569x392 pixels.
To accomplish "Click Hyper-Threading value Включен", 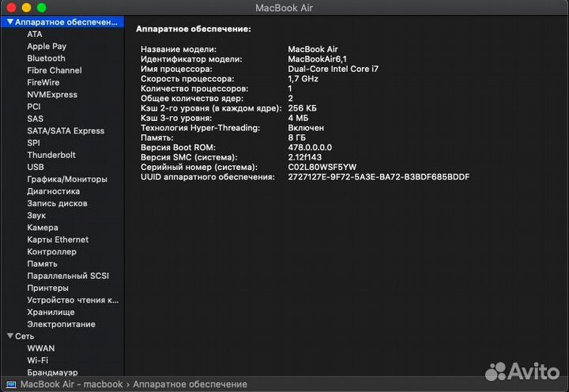I will pyautogui.click(x=306, y=128).
